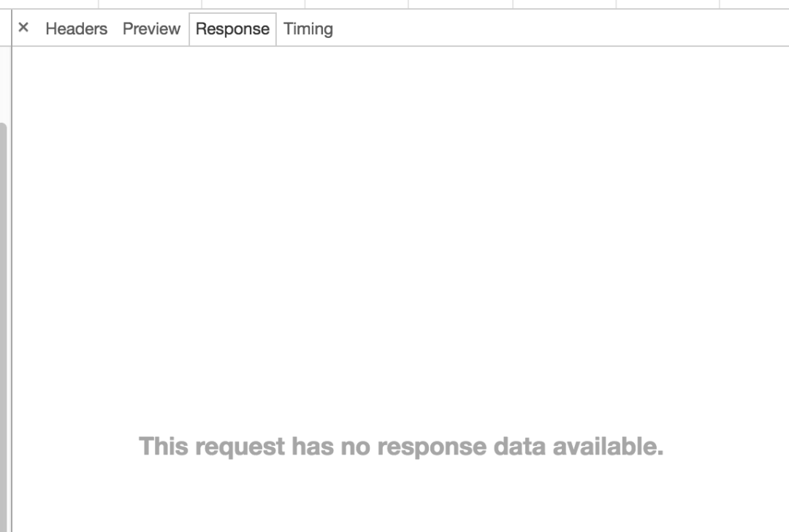Click the word 'available.' in the gray message

[x=608, y=446]
